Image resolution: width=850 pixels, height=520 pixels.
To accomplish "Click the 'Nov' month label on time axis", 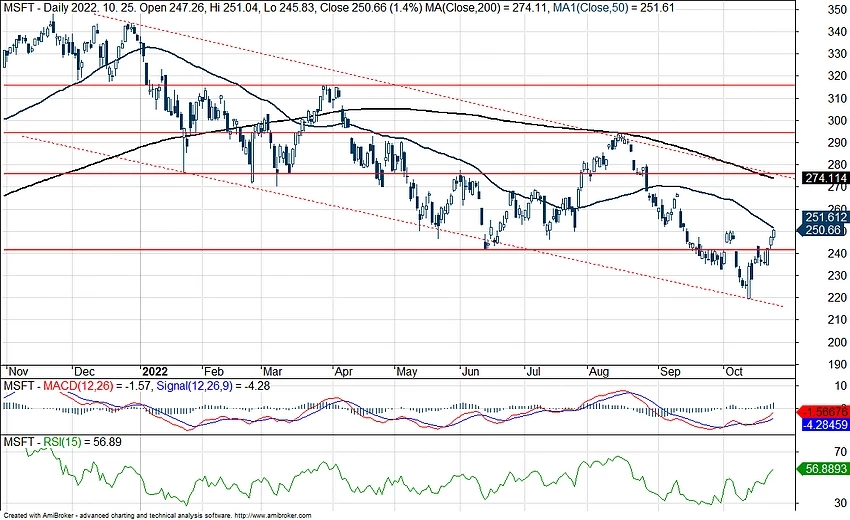I will point(18,371).
